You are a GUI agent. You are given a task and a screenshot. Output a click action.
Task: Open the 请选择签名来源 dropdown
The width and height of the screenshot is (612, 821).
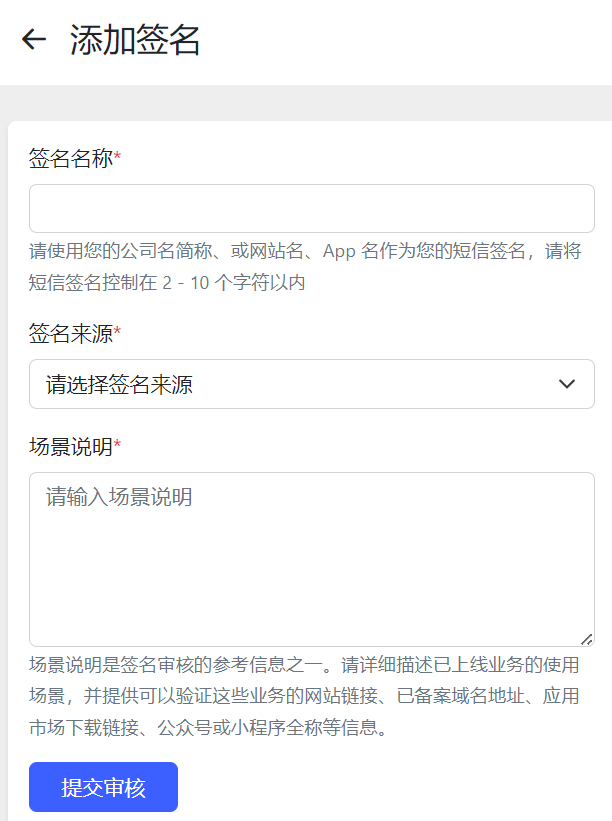click(311, 384)
